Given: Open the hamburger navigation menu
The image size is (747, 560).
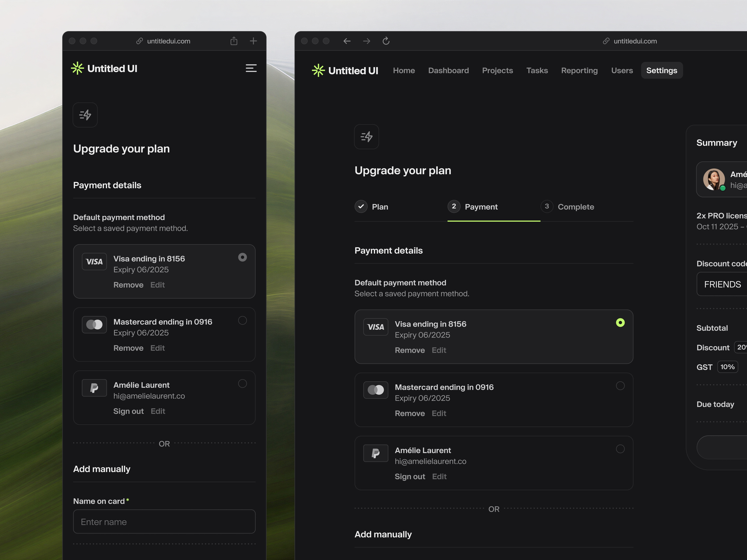Looking at the screenshot, I should pyautogui.click(x=251, y=68).
